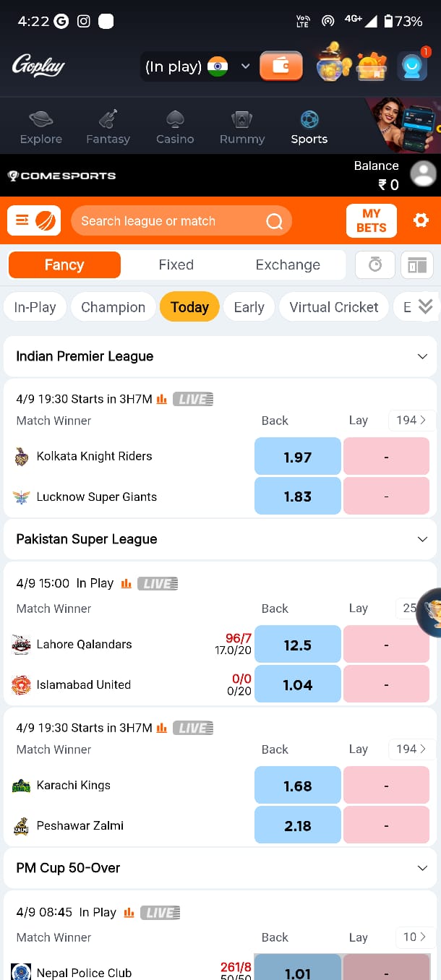Open Lahore Qalandars match stats chart icon
Screen dimensions: 441x980
[127, 583]
